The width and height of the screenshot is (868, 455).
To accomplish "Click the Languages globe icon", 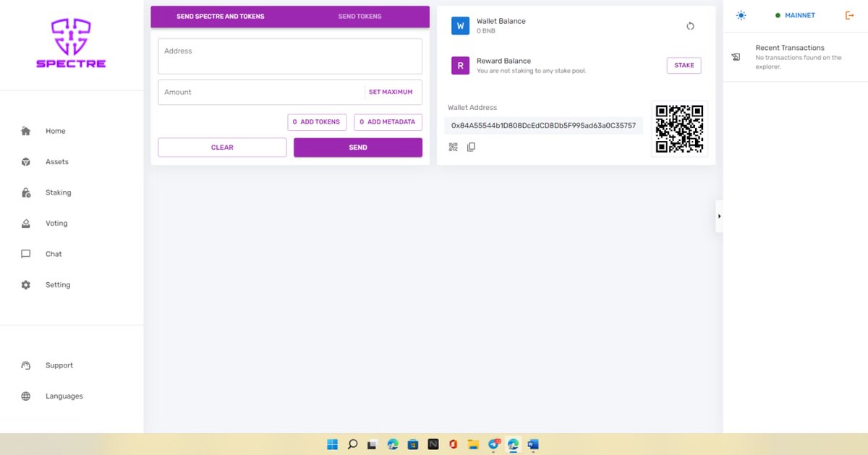I will pyautogui.click(x=26, y=396).
